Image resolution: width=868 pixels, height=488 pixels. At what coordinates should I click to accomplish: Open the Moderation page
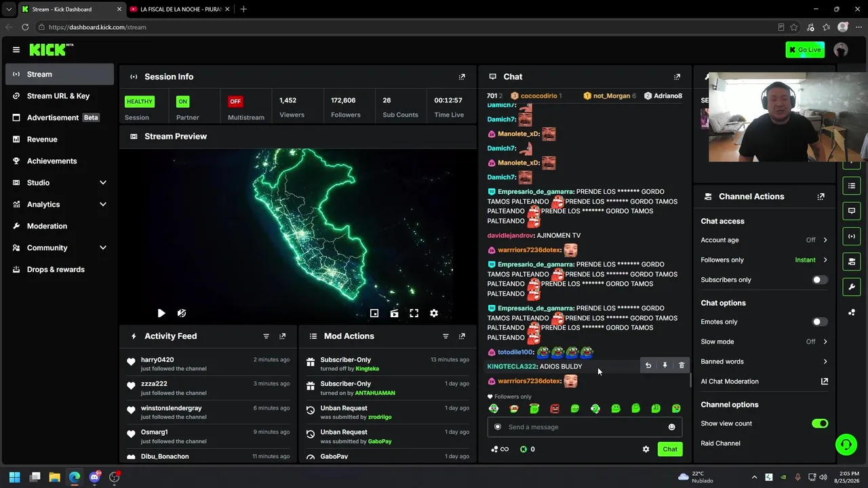tap(60, 226)
